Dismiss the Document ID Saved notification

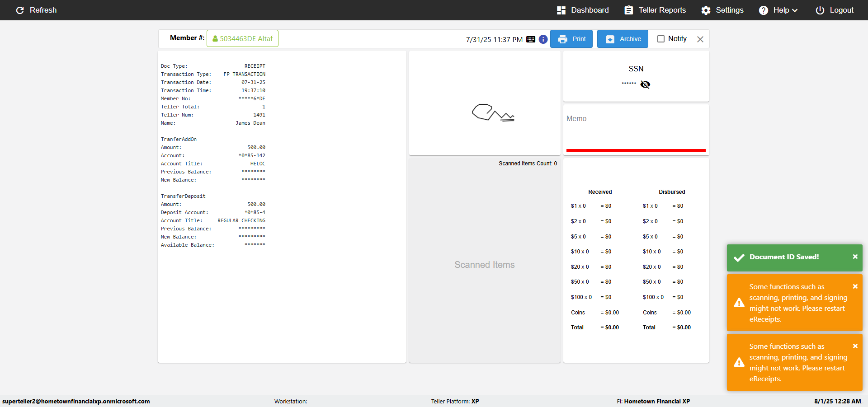tap(855, 257)
